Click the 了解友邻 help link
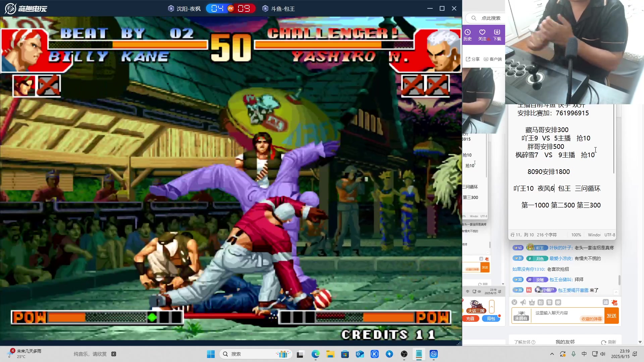 (x=525, y=342)
